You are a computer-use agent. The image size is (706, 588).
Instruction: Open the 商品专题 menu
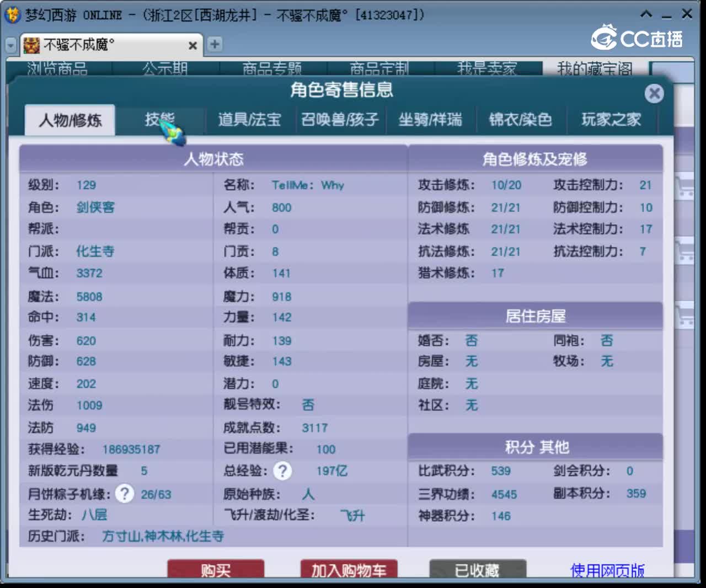click(272, 68)
